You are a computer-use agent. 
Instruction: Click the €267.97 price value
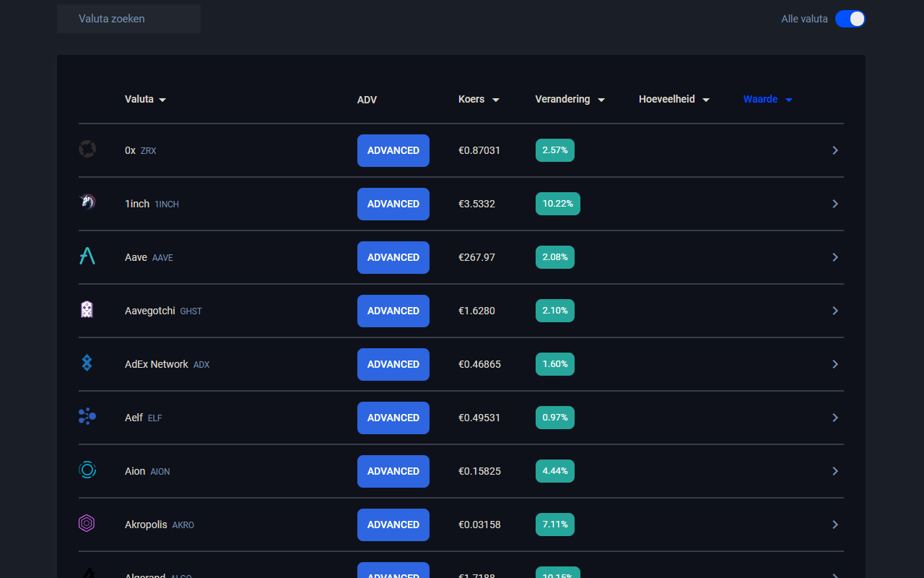click(x=477, y=257)
